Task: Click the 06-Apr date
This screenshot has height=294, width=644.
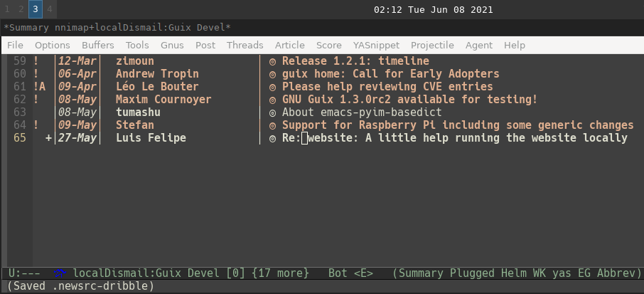Action: [77, 74]
